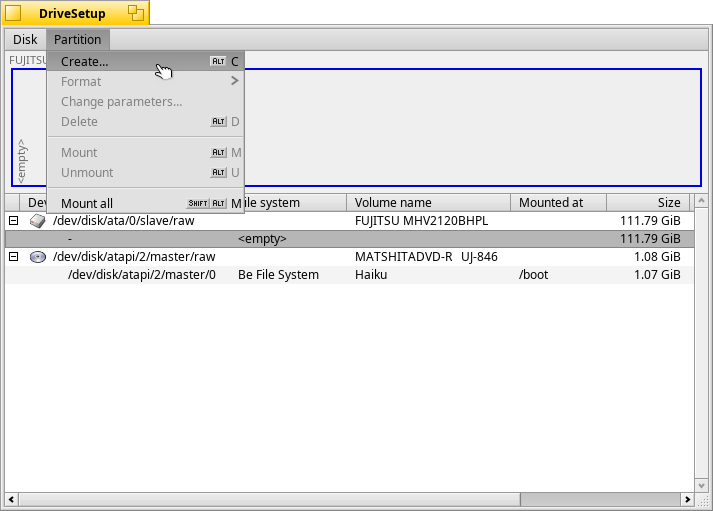The image size is (713, 511).
Task: Click the Partition menu title
Action: (x=78, y=40)
